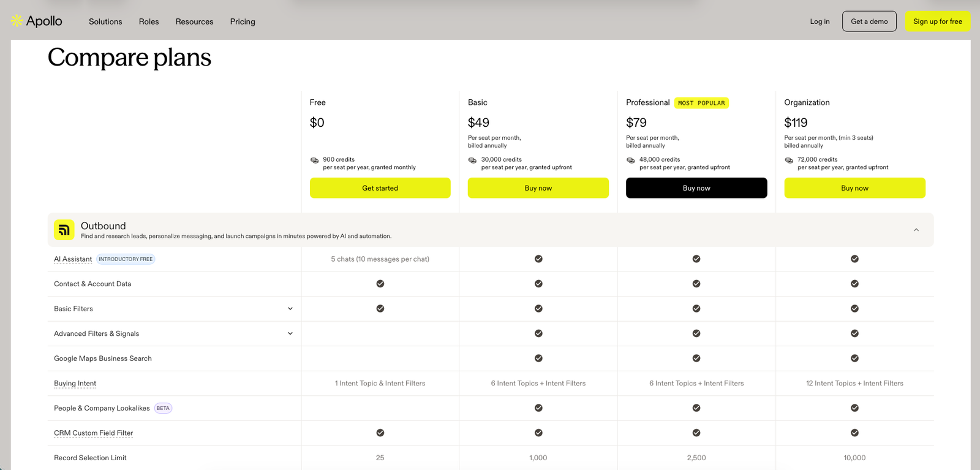Click the 'Google Maps Business Search' row label

103,358
